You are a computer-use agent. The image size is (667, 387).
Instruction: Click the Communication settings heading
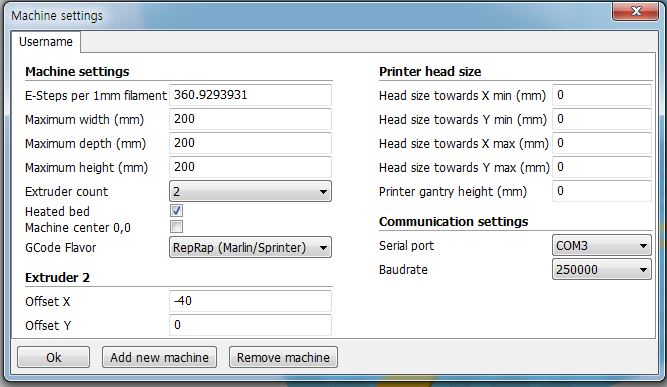453,222
